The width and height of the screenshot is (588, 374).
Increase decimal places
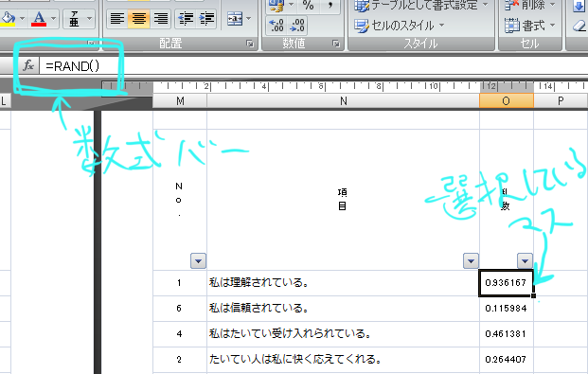click(276, 26)
